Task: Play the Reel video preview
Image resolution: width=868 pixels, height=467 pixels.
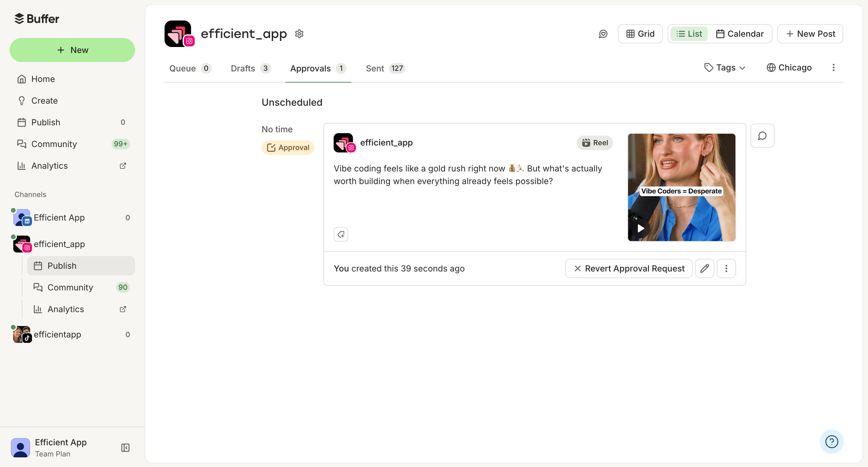Action: [x=640, y=228]
